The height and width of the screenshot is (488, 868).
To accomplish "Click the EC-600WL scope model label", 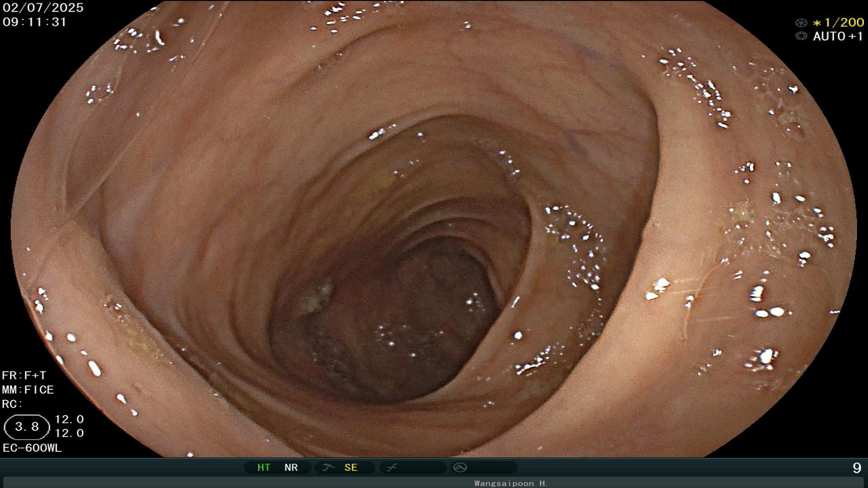I will 32,448.
